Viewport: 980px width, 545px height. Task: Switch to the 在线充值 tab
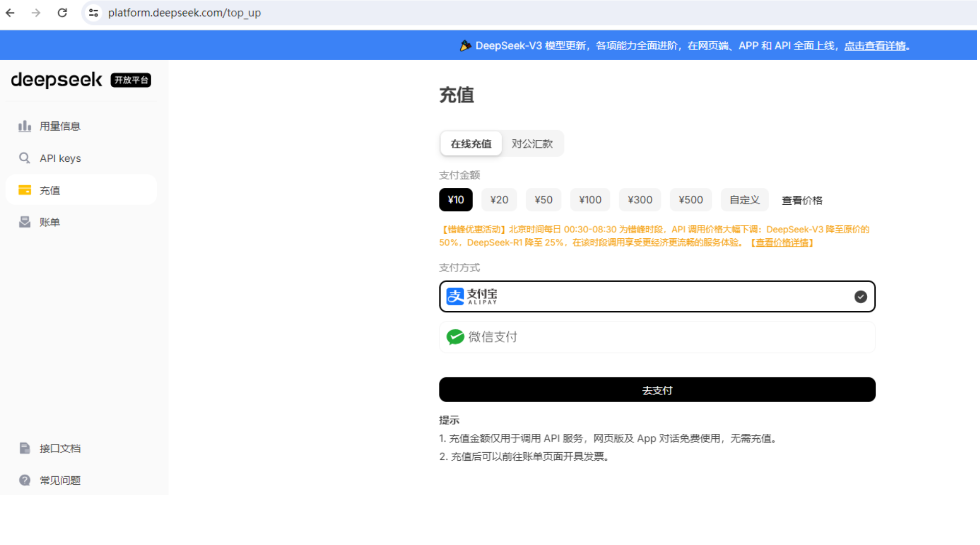point(471,144)
